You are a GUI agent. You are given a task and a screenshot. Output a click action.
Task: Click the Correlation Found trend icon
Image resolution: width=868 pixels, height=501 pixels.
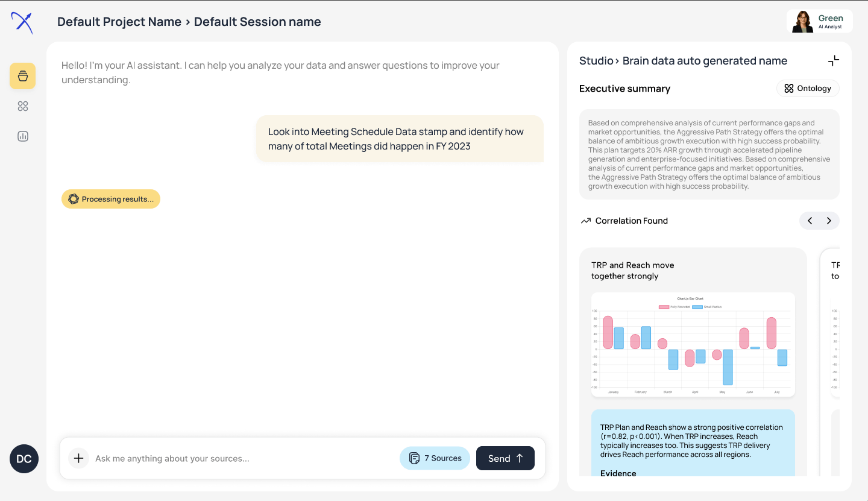585,221
